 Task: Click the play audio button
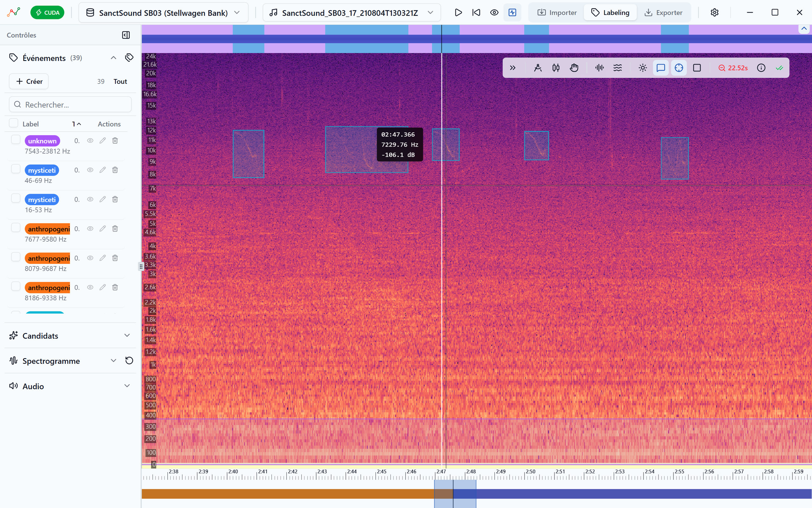pyautogui.click(x=458, y=12)
